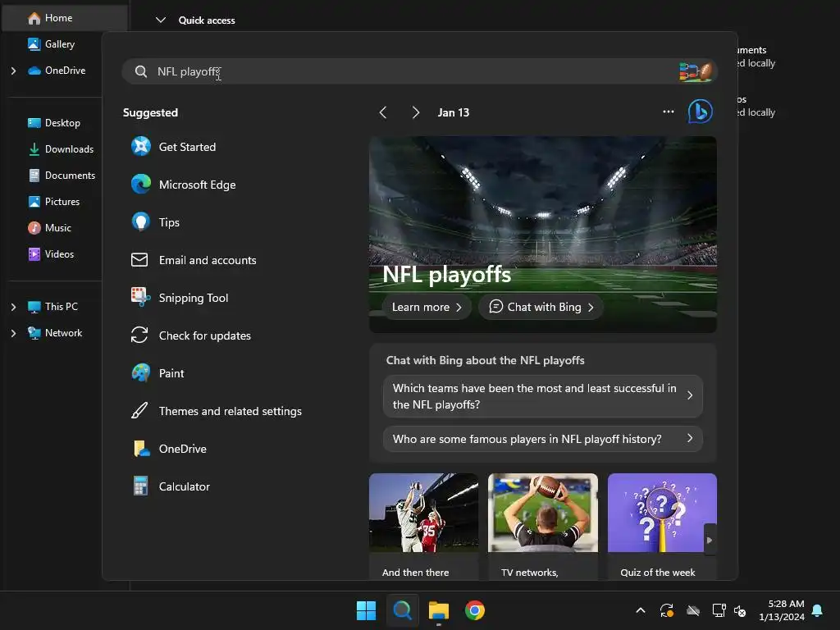Click the muted volume tray icon
840x630 pixels.
(x=740, y=610)
